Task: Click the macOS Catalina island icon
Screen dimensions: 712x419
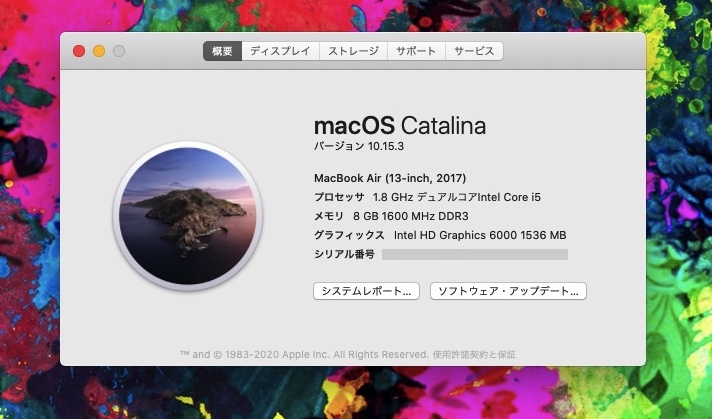Action: 188,216
